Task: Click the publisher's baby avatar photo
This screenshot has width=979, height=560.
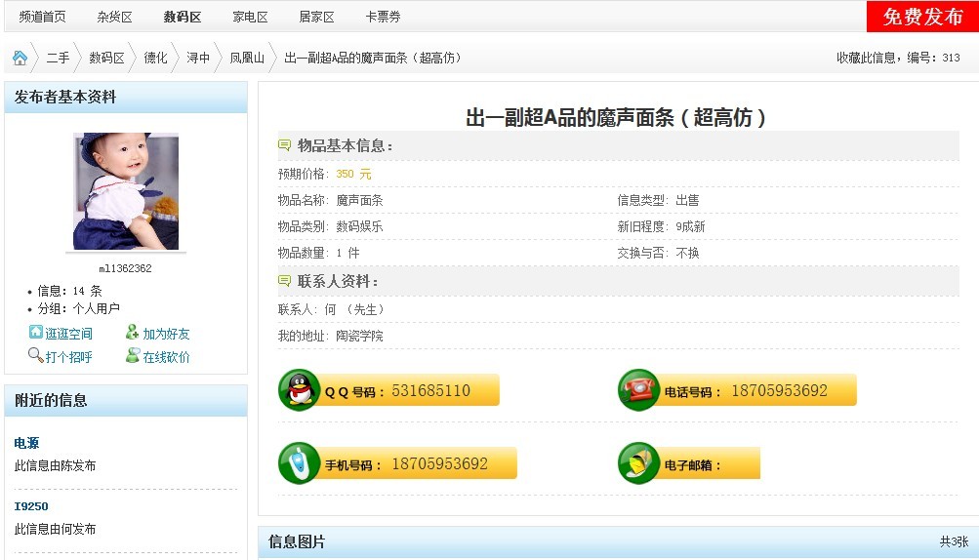Action: [126, 191]
